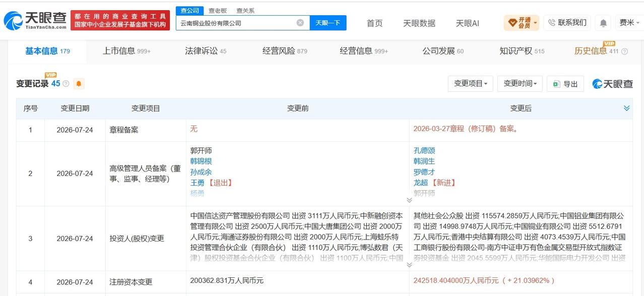Open the 变更时间 filter dropdown
The width and height of the screenshot is (644, 296).
(520, 84)
